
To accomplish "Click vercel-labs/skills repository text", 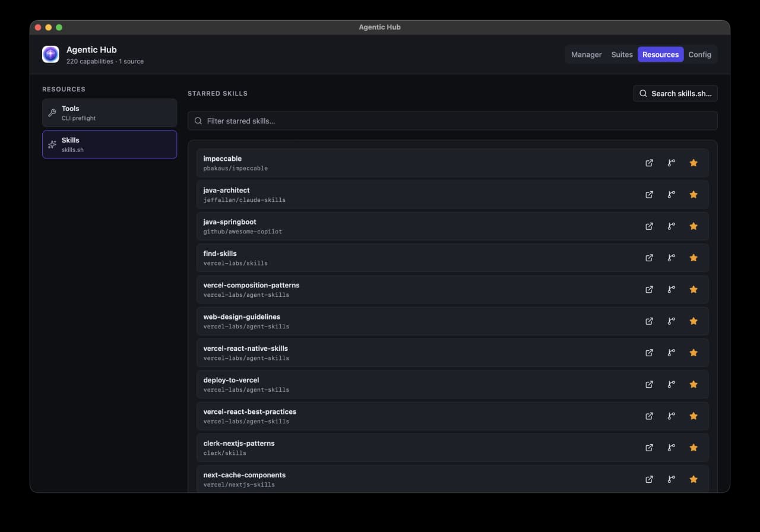I will pyautogui.click(x=236, y=263).
